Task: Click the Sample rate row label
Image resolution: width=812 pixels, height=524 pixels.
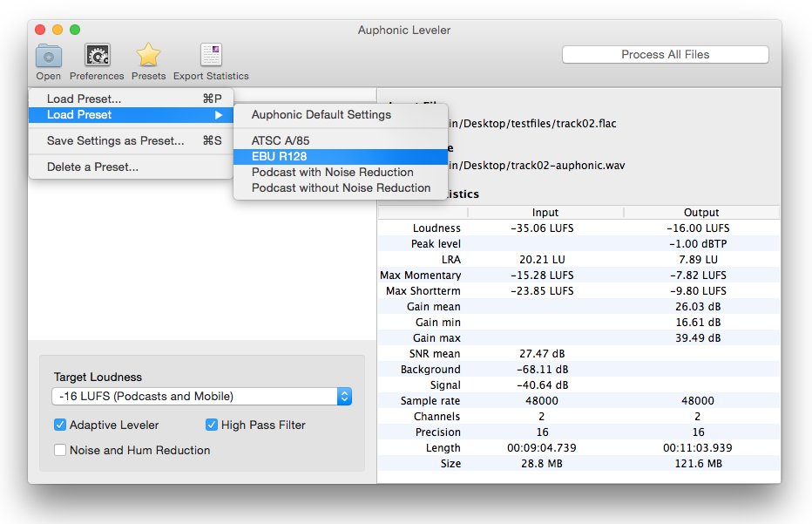Action: tap(430, 401)
